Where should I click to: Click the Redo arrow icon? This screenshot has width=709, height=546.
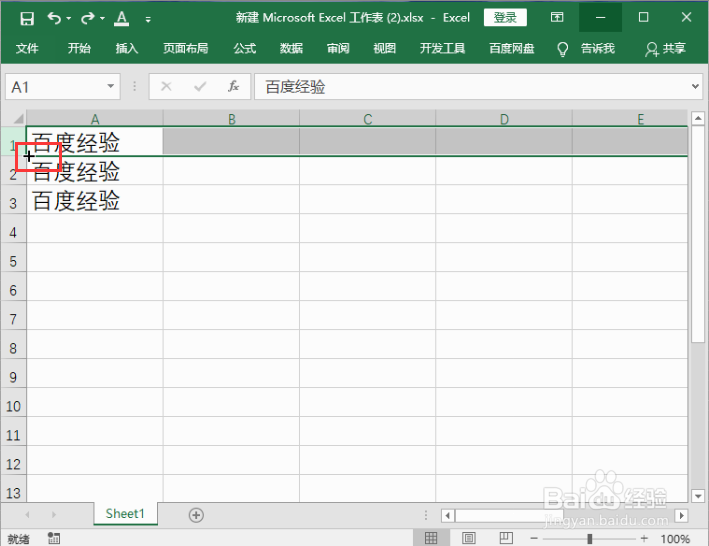pos(87,18)
